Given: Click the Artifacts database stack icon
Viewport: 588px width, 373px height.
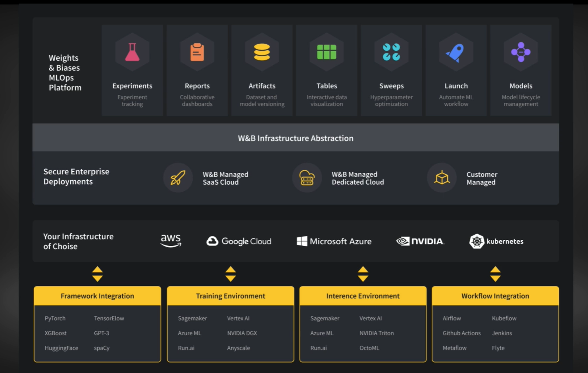Looking at the screenshot, I should 262,52.
